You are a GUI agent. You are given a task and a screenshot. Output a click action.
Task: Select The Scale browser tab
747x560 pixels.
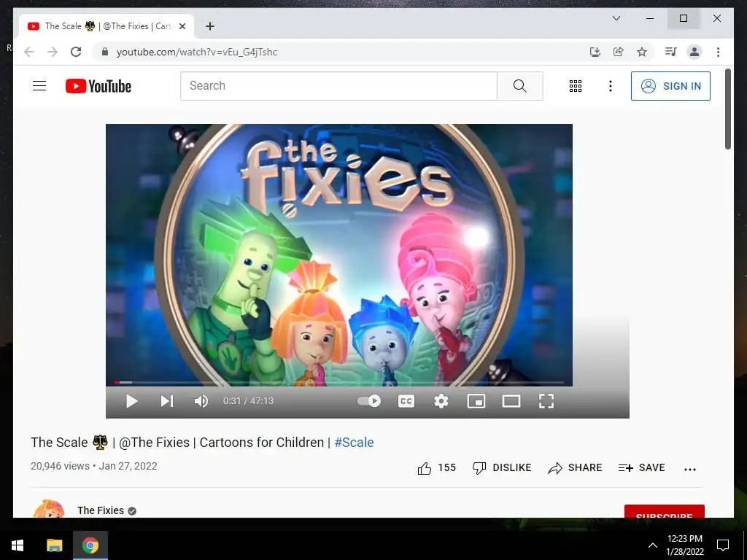(107, 26)
